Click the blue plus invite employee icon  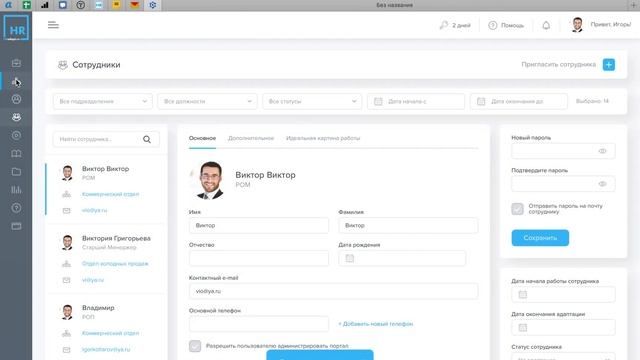pyautogui.click(x=609, y=64)
